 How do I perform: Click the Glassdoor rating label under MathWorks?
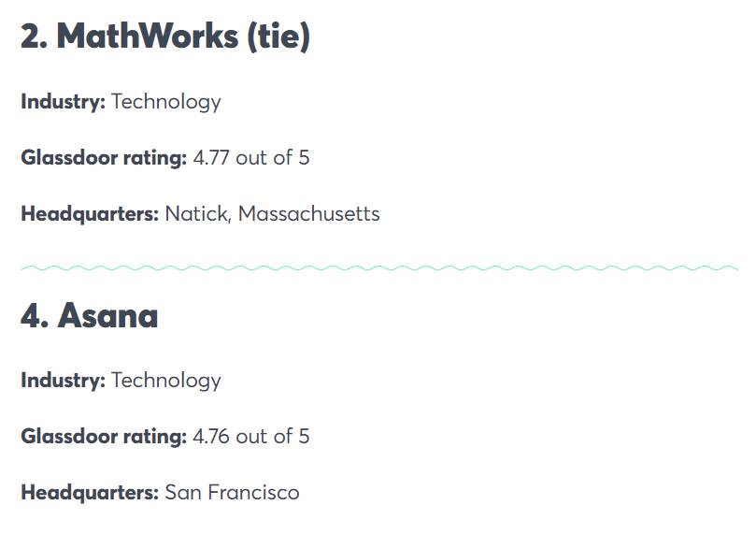[104, 158]
